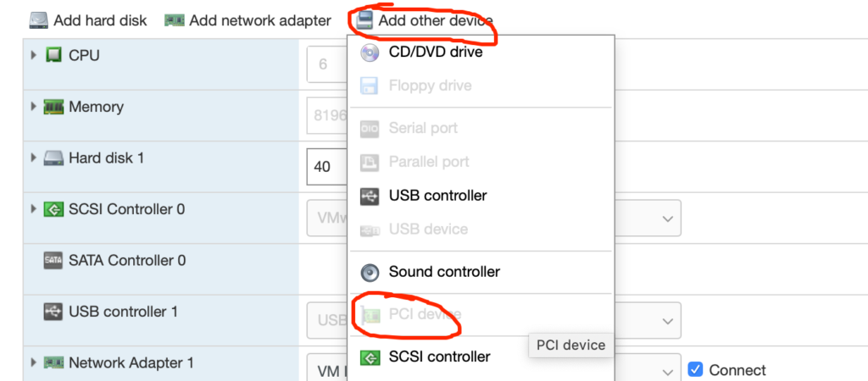Click the Hard disk 1 size field
The height and width of the screenshot is (381, 868).
click(327, 167)
